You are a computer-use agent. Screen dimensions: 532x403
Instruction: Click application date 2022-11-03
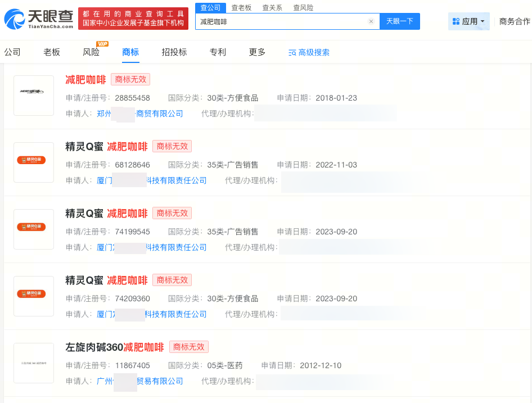click(x=336, y=165)
